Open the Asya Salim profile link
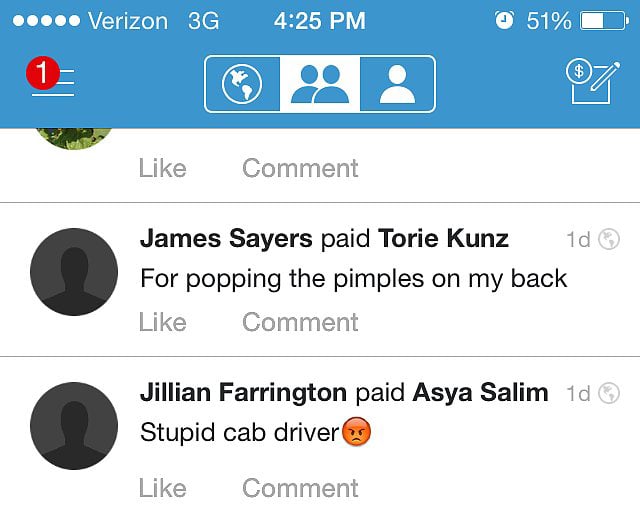This screenshot has height=516, width=640. coord(480,392)
